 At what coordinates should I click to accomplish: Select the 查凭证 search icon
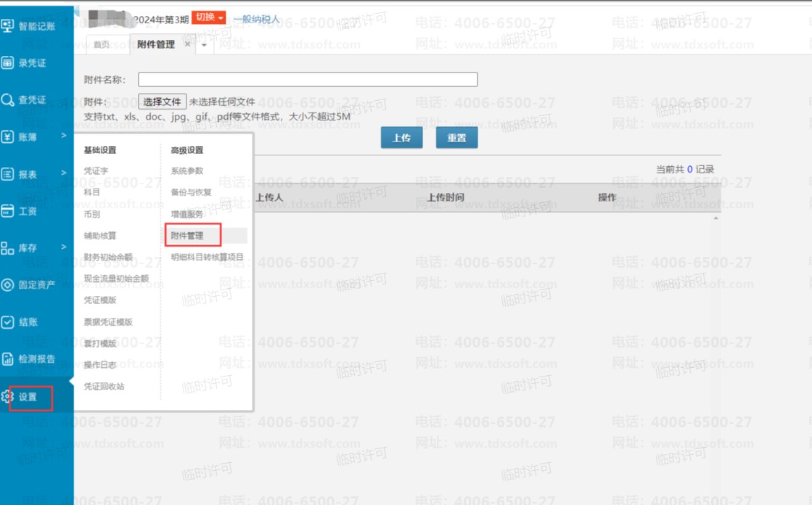click(x=8, y=100)
